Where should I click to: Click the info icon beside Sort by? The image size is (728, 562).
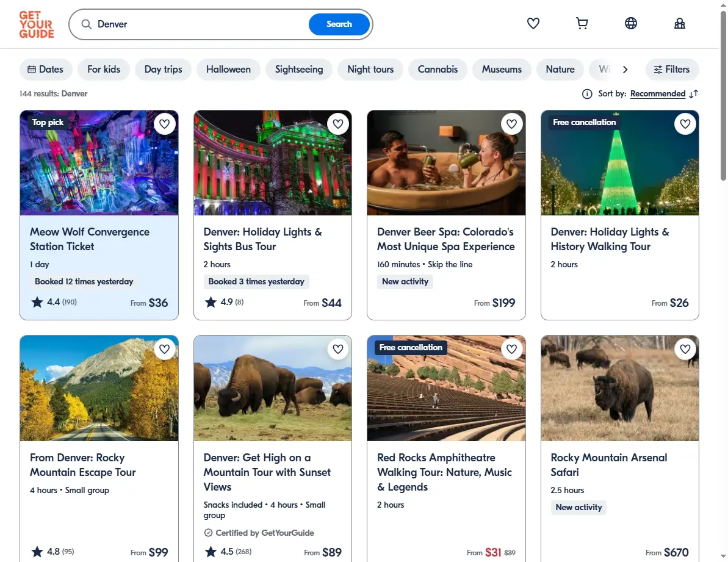[x=587, y=94]
